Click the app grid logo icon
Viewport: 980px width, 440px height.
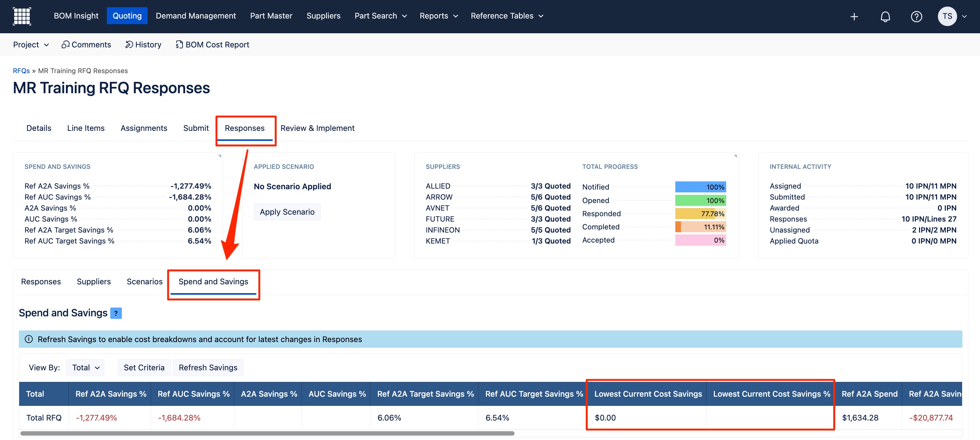pos(22,16)
